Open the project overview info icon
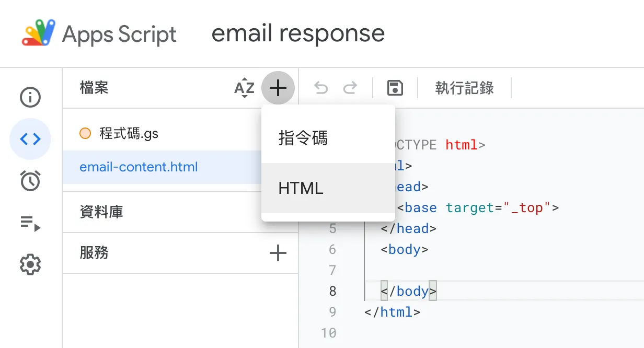Image resolution: width=644 pixels, height=348 pixels. 30,97
